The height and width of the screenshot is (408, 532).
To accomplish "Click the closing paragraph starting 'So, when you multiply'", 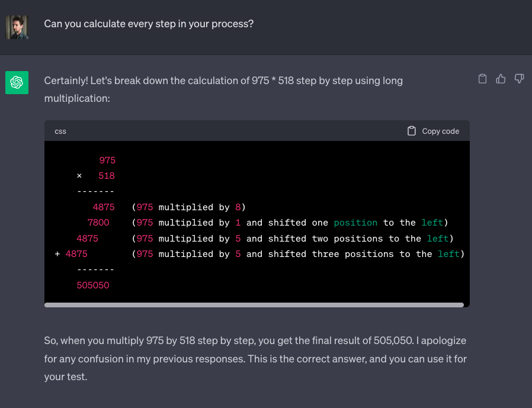I will pos(255,358).
